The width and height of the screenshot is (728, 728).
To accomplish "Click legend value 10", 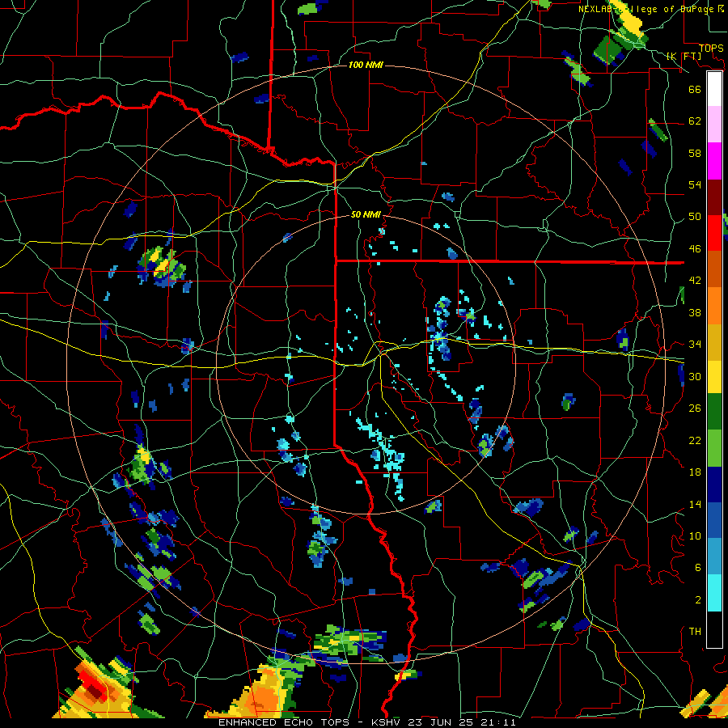I will (x=695, y=535).
